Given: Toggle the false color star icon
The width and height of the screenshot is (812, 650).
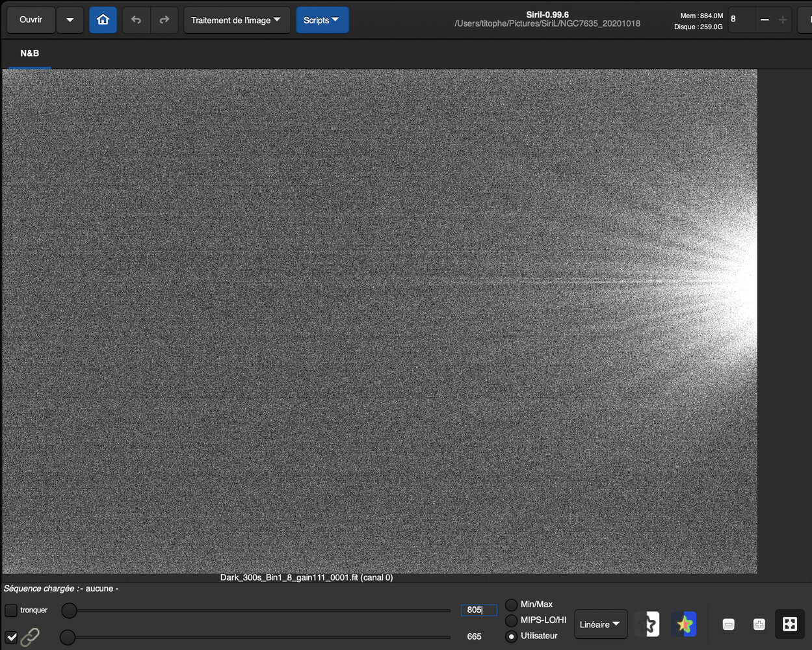Looking at the screenshot, I should tap(684, 624).
